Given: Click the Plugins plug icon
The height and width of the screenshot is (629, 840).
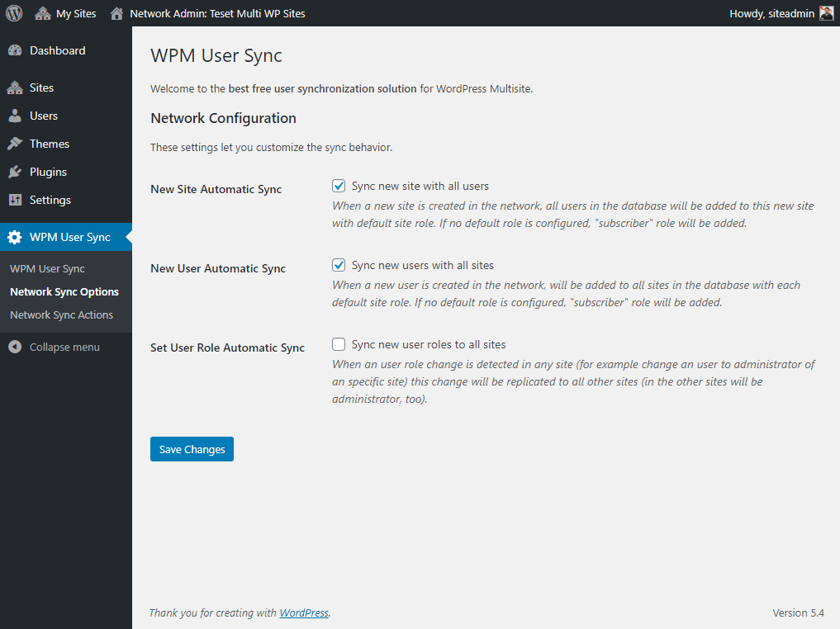Looking at the screenshot, I should [x=15, y=172].
